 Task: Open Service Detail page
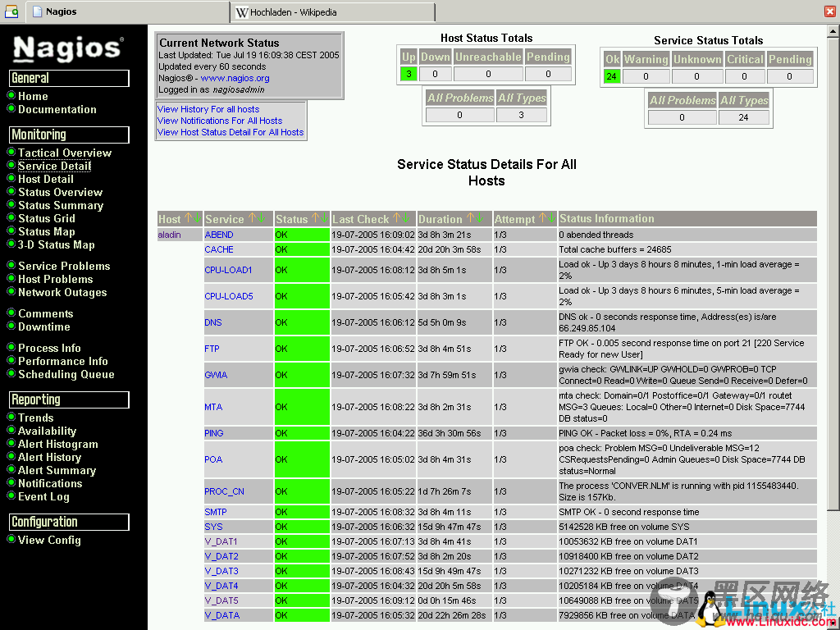click(54, 166)
